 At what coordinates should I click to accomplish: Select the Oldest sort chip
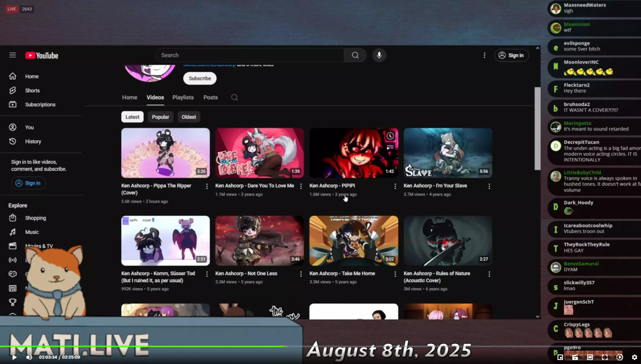click(x=189, y=117)
